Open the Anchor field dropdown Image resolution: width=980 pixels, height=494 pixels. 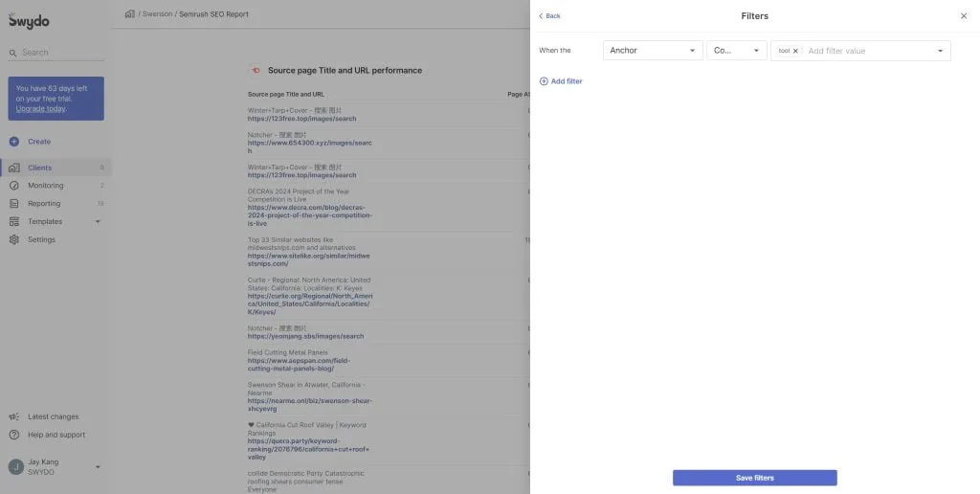coord(653,51)
